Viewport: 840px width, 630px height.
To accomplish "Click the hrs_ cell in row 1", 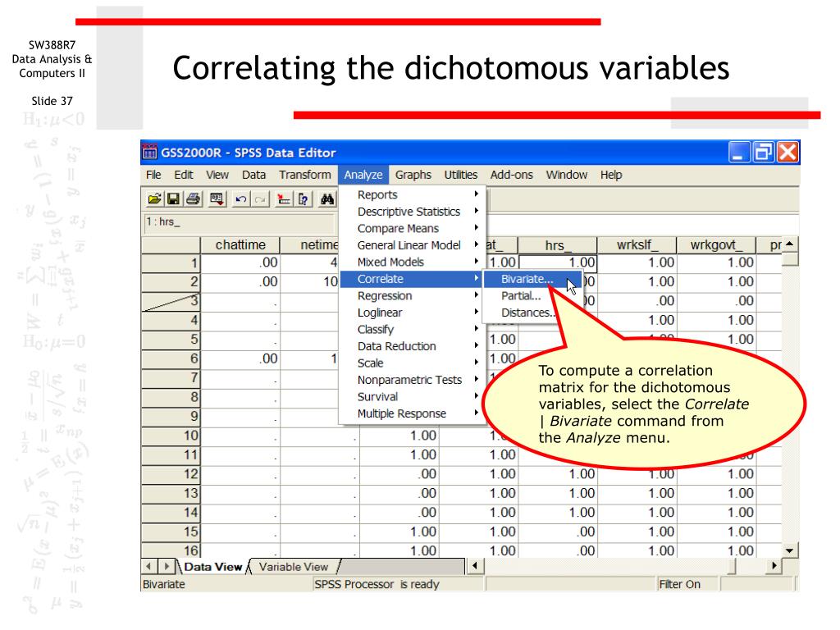I will click(x=557, y=262).
